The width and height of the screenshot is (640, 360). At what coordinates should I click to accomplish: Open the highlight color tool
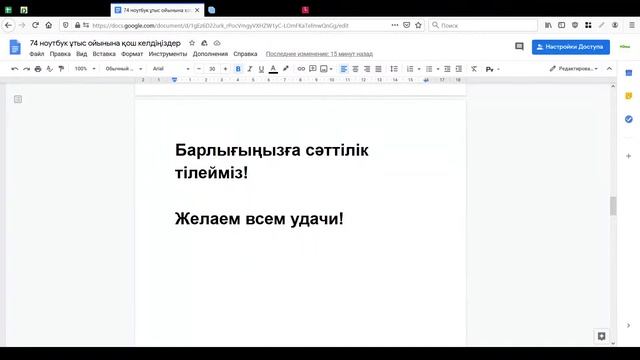click(286, 69)
